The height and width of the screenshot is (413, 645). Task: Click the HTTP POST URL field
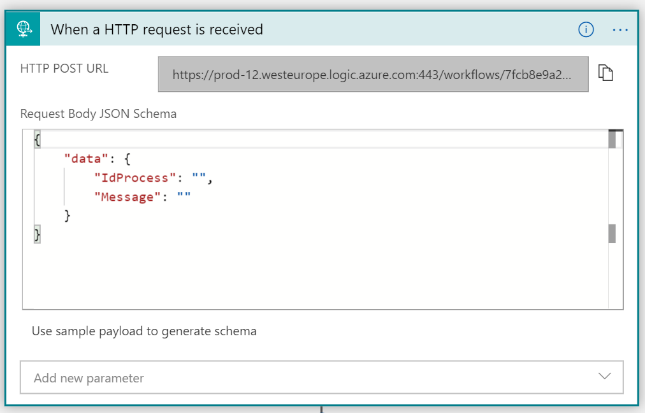(372, 74)
